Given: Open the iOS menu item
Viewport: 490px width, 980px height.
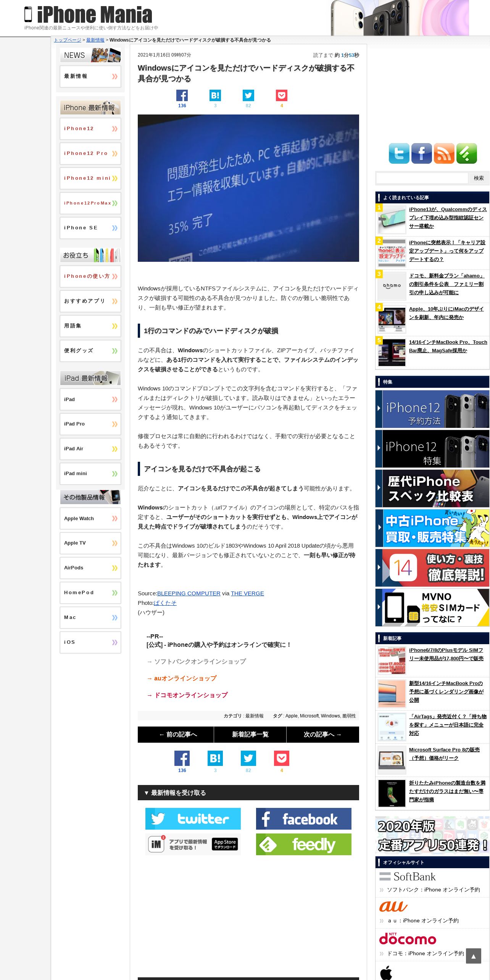Looking at the screenshot, I should [x=90, y=642].
